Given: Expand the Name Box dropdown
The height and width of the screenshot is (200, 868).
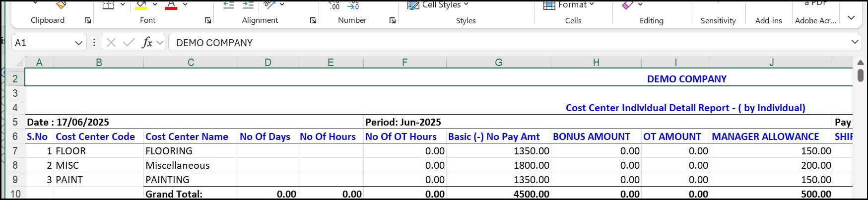Looking at the screenshot, I should 78,43.
